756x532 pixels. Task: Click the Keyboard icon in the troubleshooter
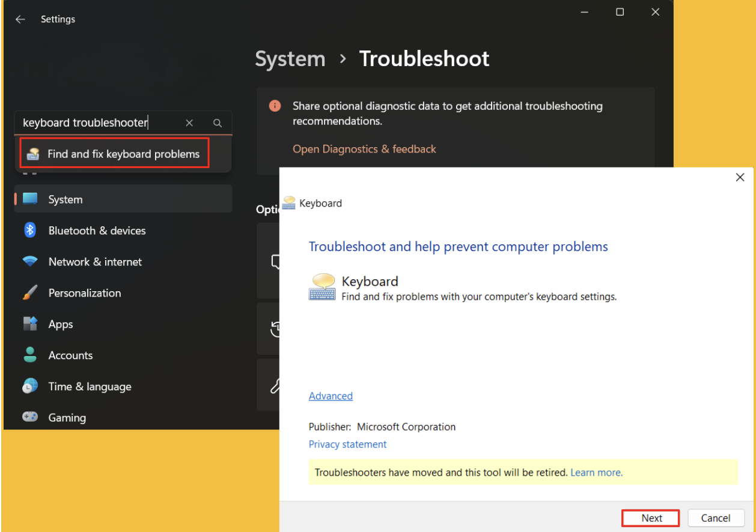322,286
